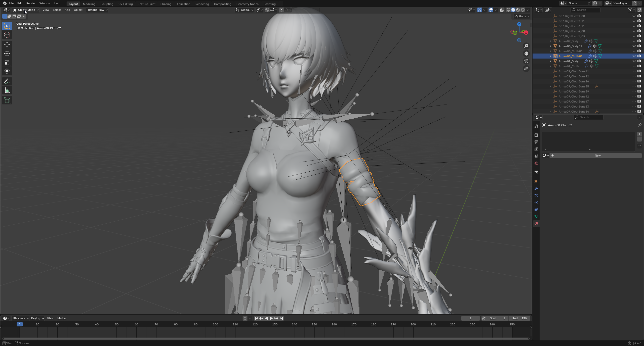The width and height of the screenshot is (644, 346).
Task: Open the Physics properties tab
Action: click(536, 203)
